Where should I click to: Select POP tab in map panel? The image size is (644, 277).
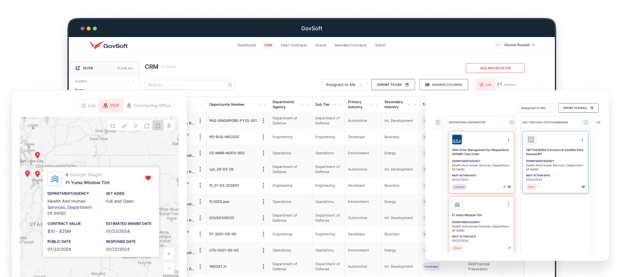tap(111, 105)
